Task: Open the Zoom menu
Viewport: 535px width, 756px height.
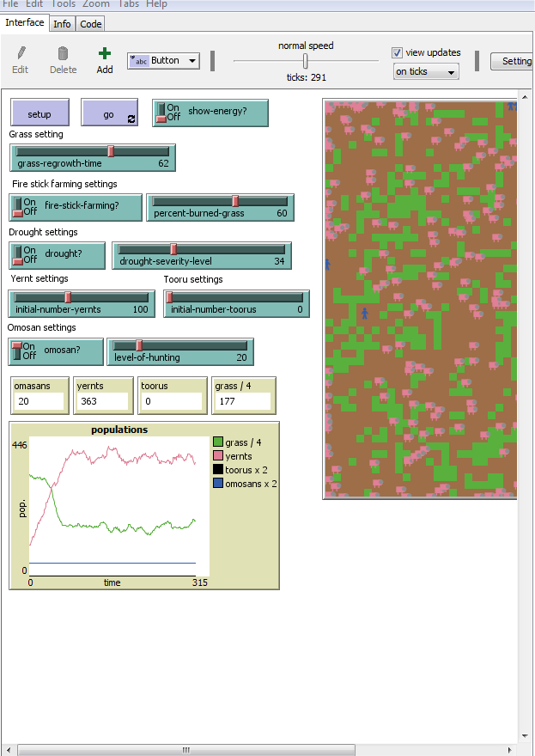Action: [x=96, y=3]
